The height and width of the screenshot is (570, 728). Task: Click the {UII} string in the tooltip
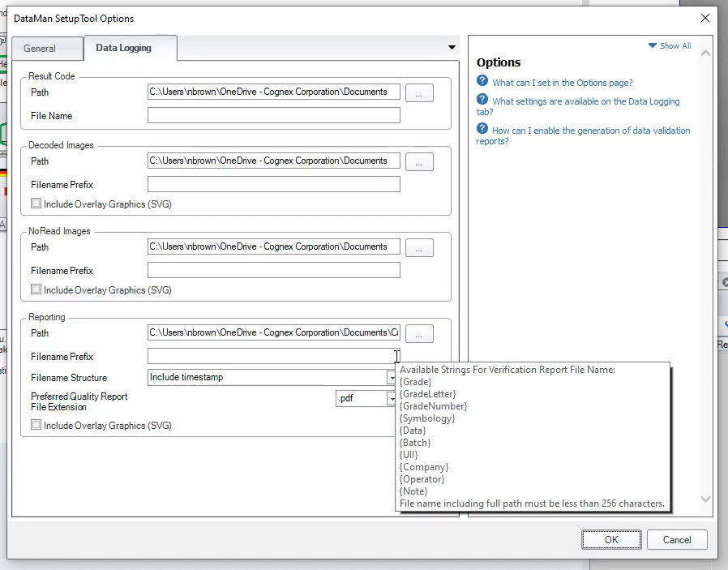coord(409,454)
